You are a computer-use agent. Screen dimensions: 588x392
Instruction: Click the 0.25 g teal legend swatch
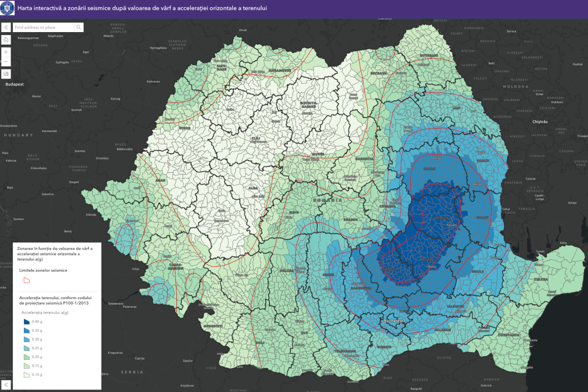click(x=27, y=348)
